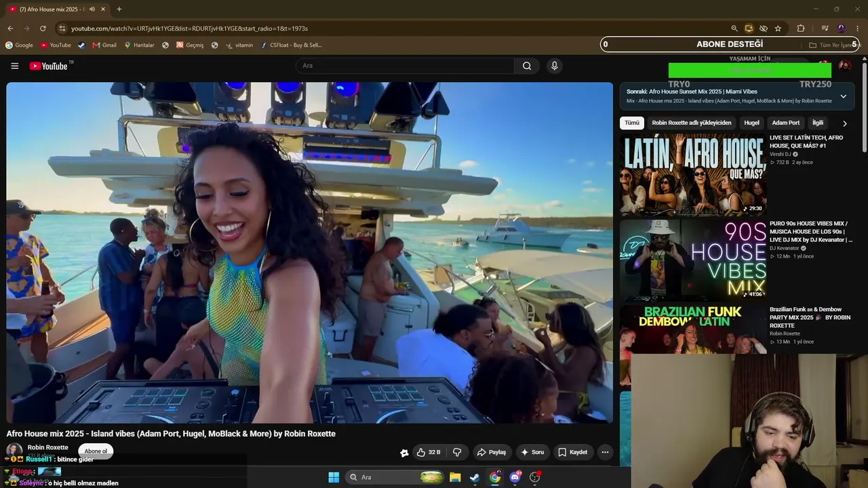Switch to the Afro House mix browser tab
Viewport: 868px width, 488px height.
click(x=57, y=9)
